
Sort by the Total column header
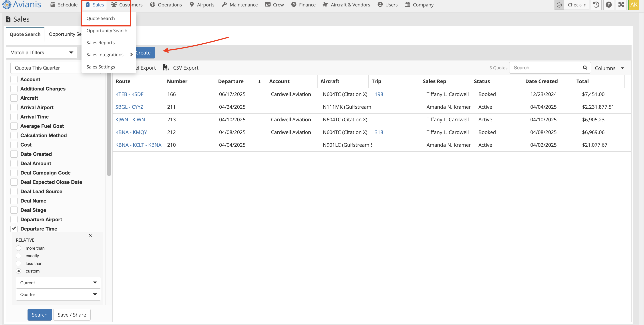point(599,81)
